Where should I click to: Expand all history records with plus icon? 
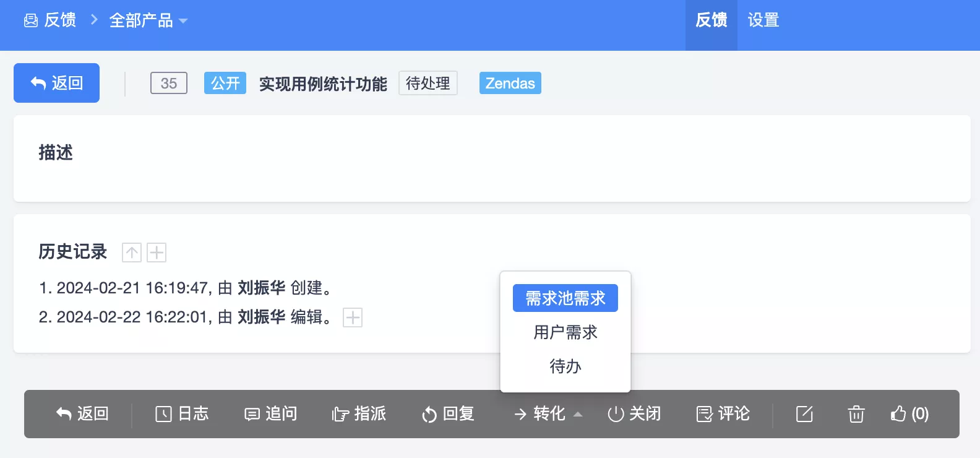[157, 253]
